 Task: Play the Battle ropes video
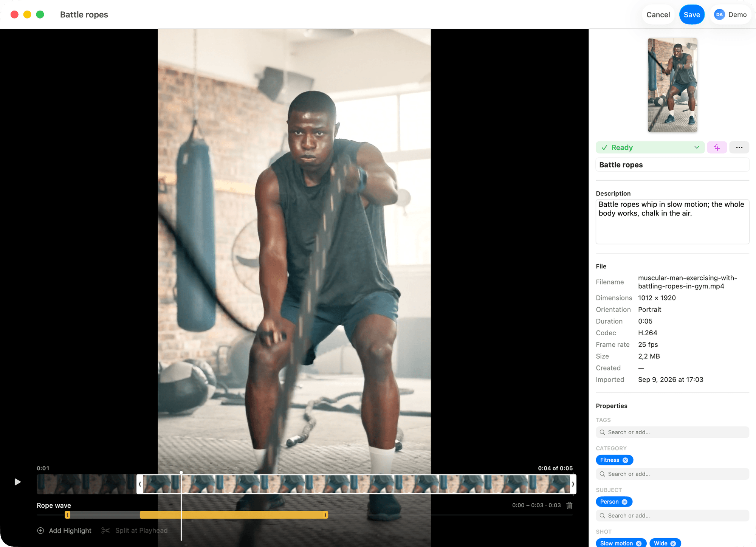(17, 482)
